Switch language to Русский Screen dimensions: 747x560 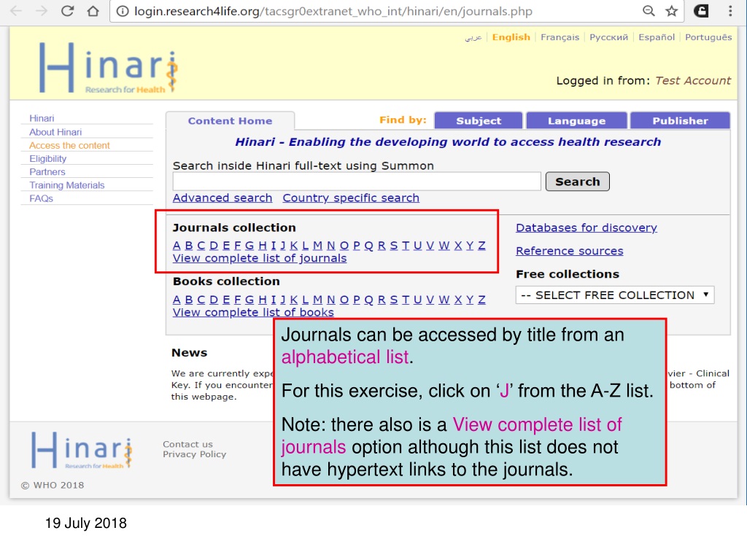tap(609, 37)
